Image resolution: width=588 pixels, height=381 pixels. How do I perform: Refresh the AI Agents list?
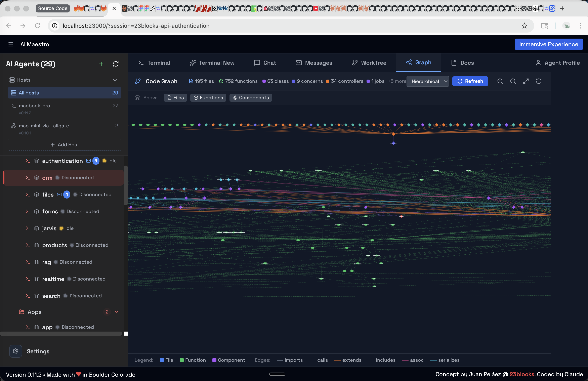(x=116, y=64)
